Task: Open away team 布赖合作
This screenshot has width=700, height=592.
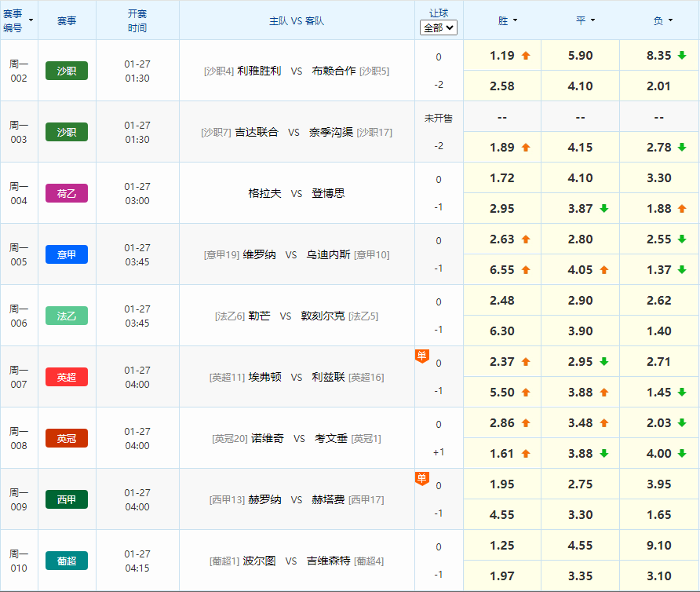Action: click(x=334, y=71)
